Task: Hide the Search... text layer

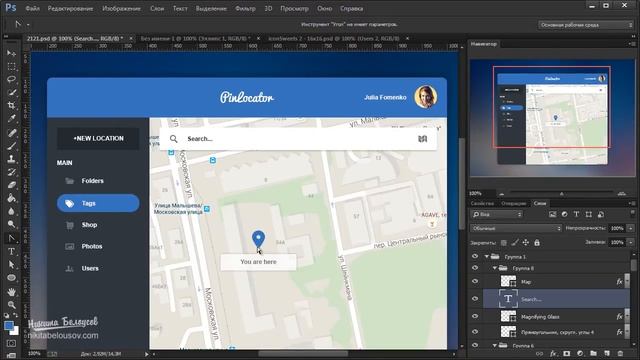Action: 475,299
